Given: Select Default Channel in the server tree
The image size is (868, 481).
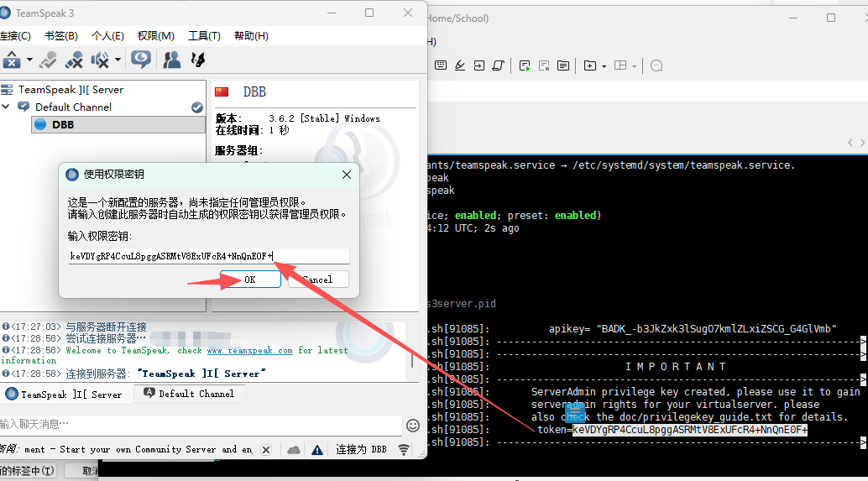Looking at the screenshot, I should [73, 107].
